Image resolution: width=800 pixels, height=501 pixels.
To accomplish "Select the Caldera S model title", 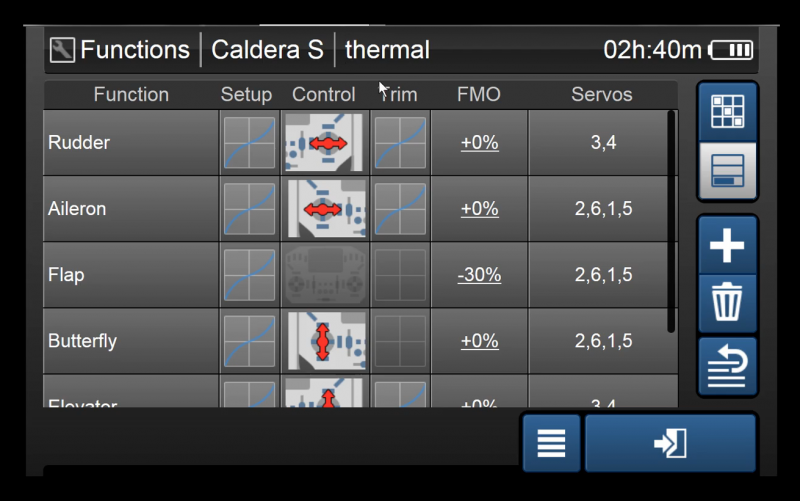I will click(267, 50).
